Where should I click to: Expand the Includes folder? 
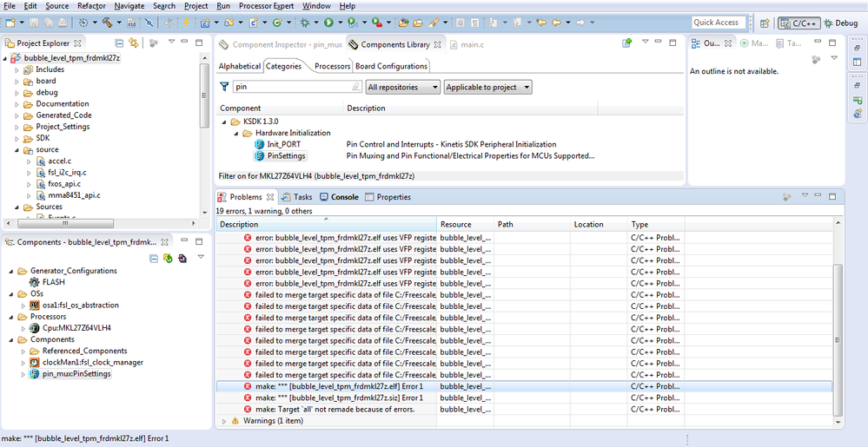(x=17, y=69)
